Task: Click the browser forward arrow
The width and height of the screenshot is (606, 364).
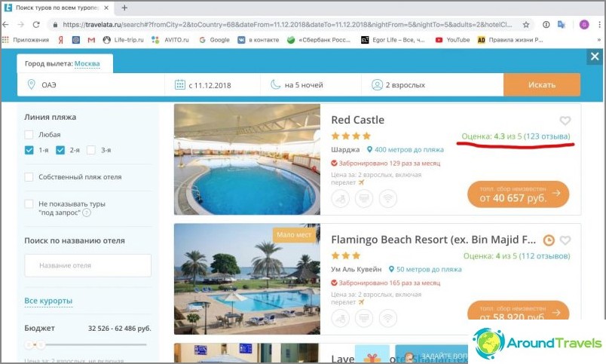Action: 20,24
